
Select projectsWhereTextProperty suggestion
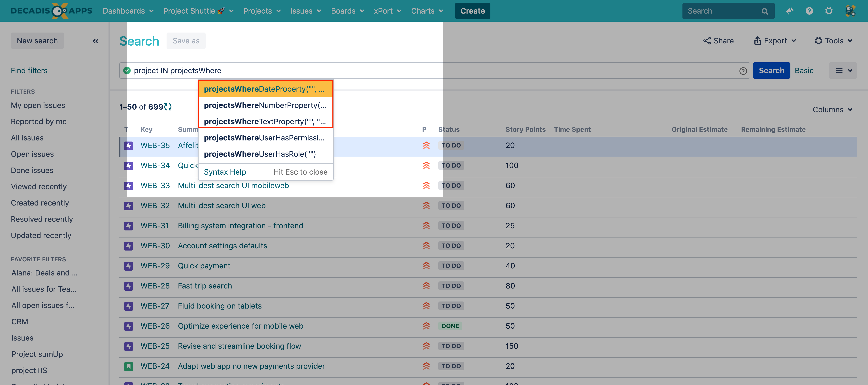coord(266,122)
